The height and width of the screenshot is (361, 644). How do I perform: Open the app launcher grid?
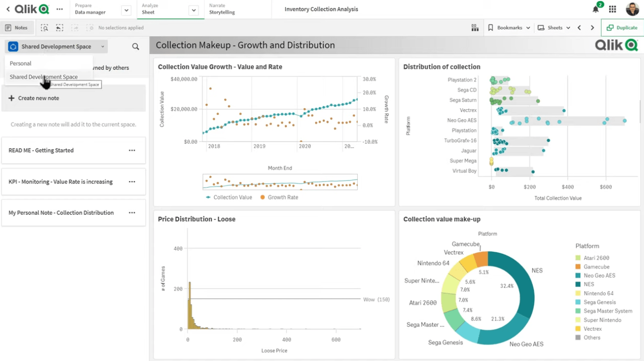coord(613,9)
